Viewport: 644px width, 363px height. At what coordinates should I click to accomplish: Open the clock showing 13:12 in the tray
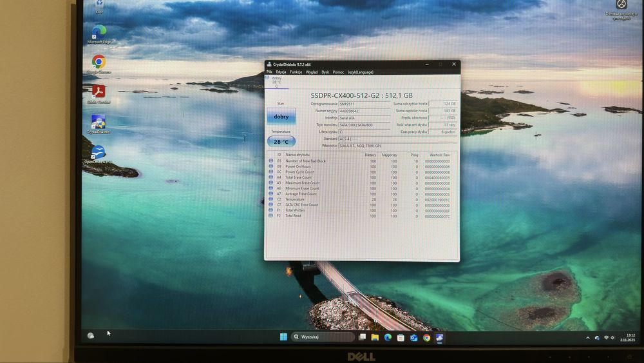pos(629,337)
